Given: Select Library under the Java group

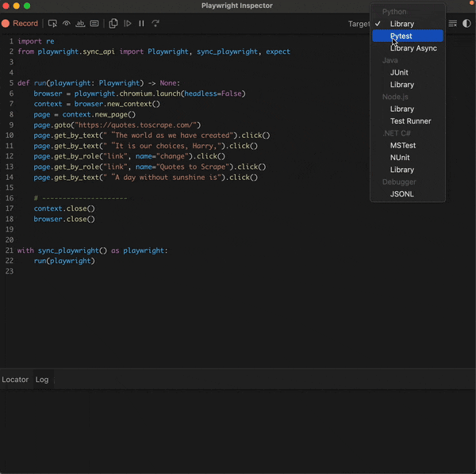Looking at the screenshot, I should 408,85.
